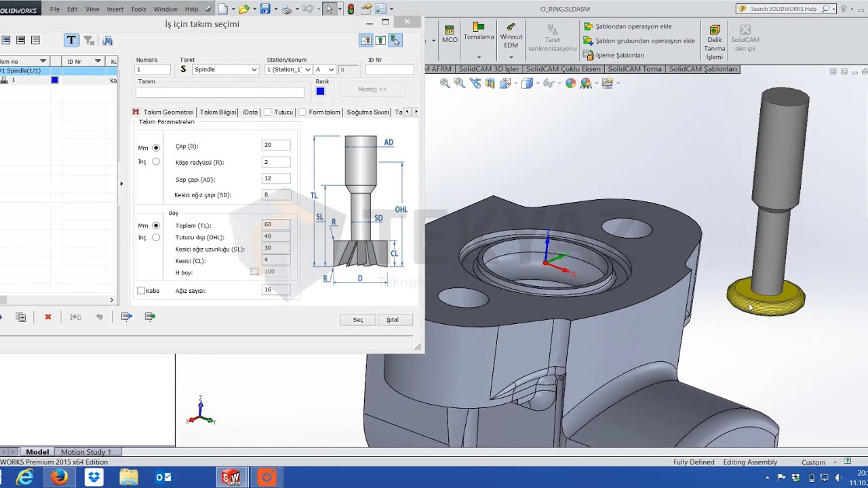Screen dimensions: 868x488
Task: Switch to Takım Bilgisi tab
Action: tap(218, 112)
